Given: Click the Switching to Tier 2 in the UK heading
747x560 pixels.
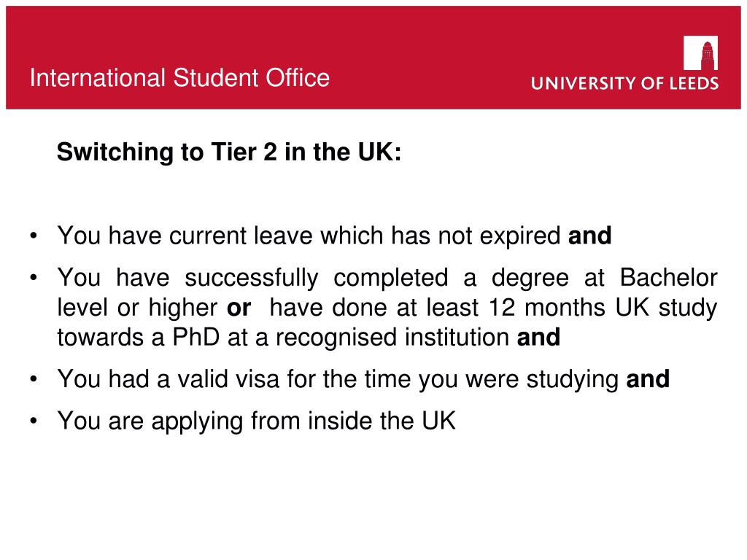Looking at the screenshot, I should (229, 152).
